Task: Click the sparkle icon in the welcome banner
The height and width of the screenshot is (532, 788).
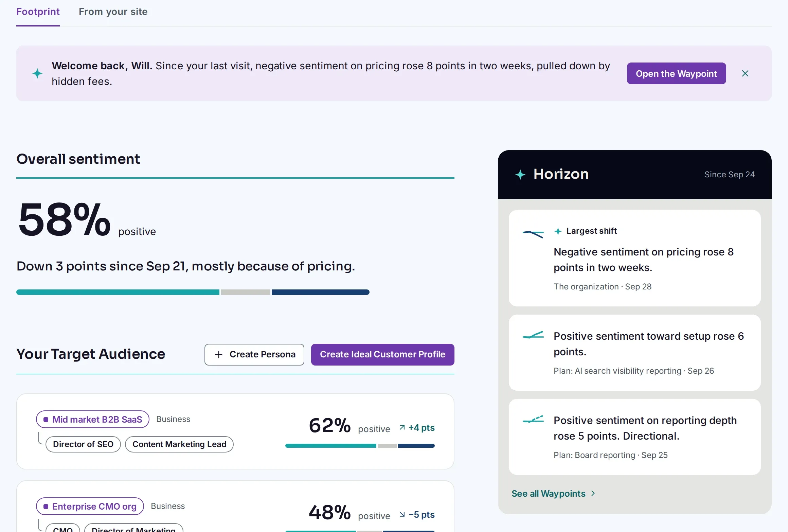Action: pos(37,73)
